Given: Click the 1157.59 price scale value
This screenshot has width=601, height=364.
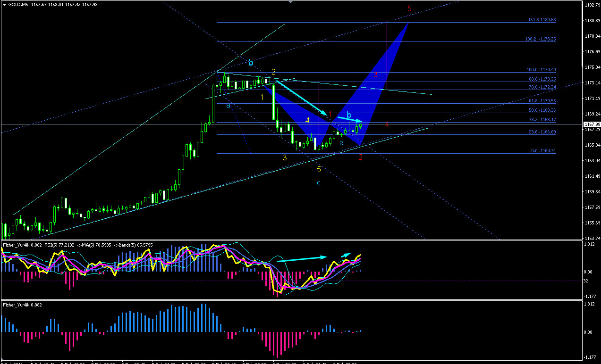Looking at the screenshot, I should click(592, 207).
